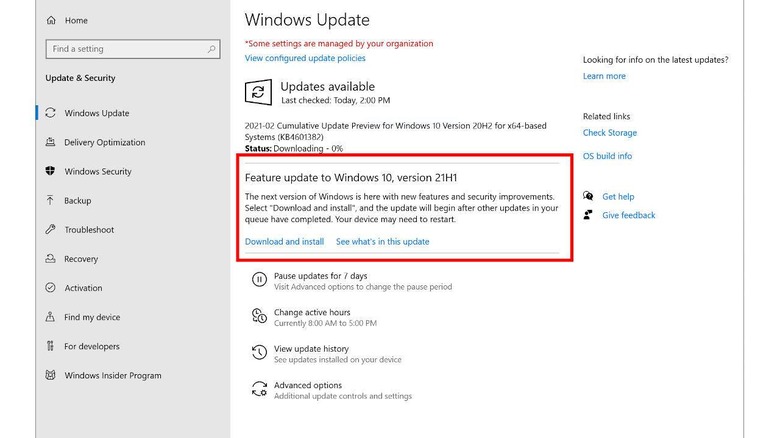The width and height of the screenshot is (780, 438).
Task: Select Windows Update in the sidebar
Action: 97,113
